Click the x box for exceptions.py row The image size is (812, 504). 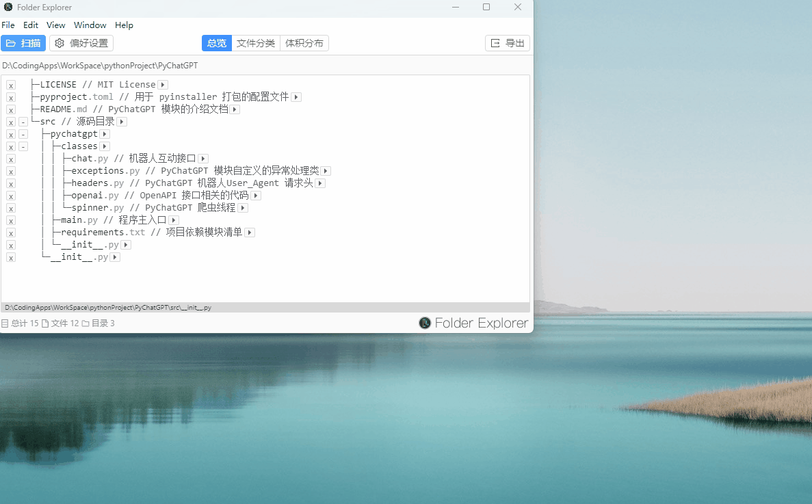pyautogui.click(x=11, y=171)
